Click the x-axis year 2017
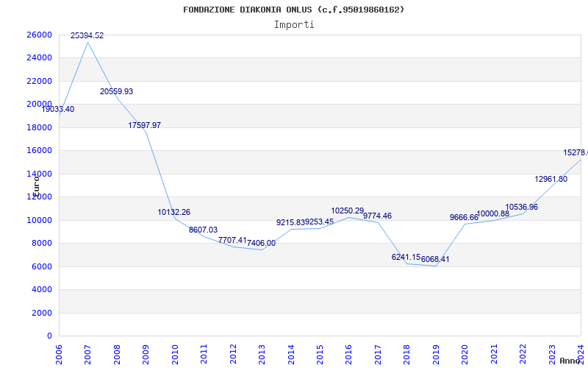The height and width of the screenshot is (368, 588). [378, 354]
